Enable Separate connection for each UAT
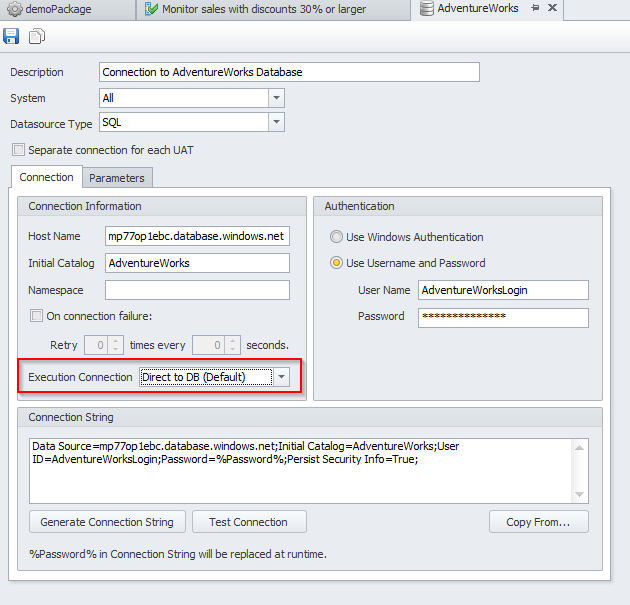 18,150
